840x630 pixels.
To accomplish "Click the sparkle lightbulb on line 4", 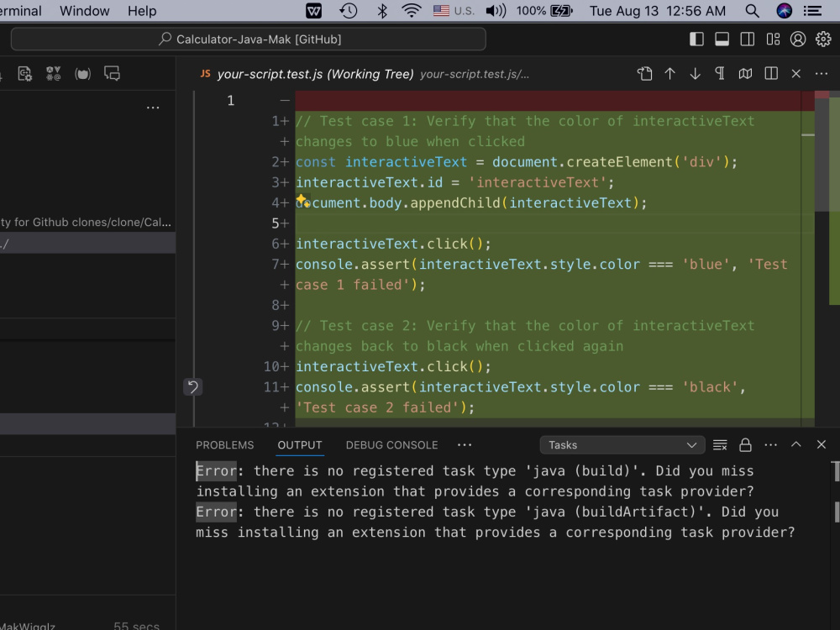I will [x=302, y=202].
